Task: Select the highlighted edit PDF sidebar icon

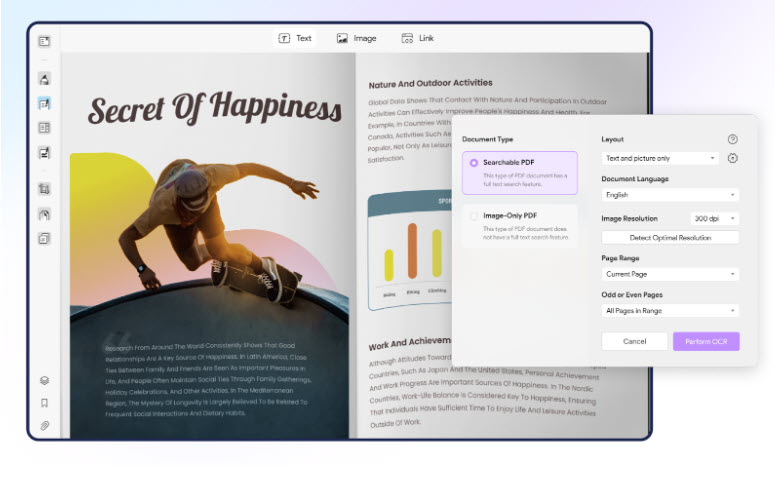Action: coord(44,103)
